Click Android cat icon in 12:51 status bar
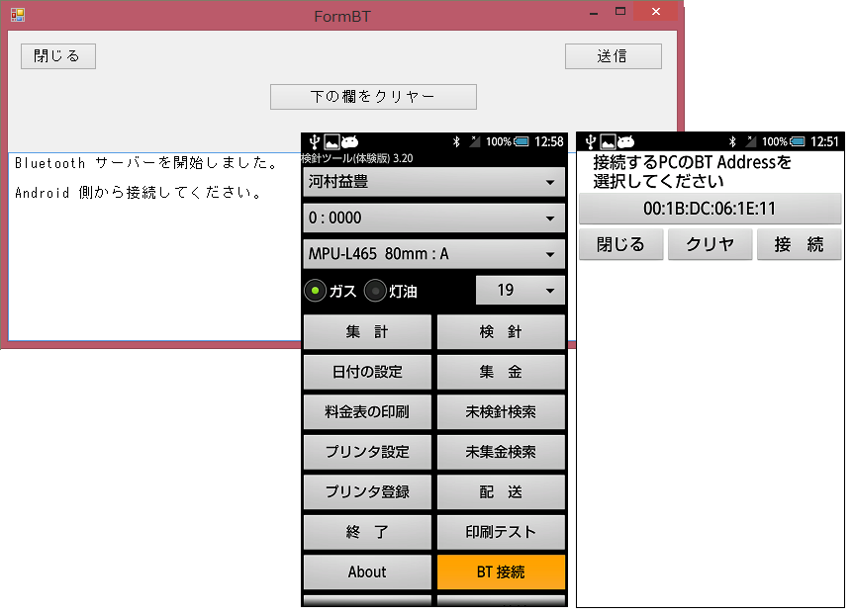The width and height of the screenshot is (853, 616). (x=626, y=142)
